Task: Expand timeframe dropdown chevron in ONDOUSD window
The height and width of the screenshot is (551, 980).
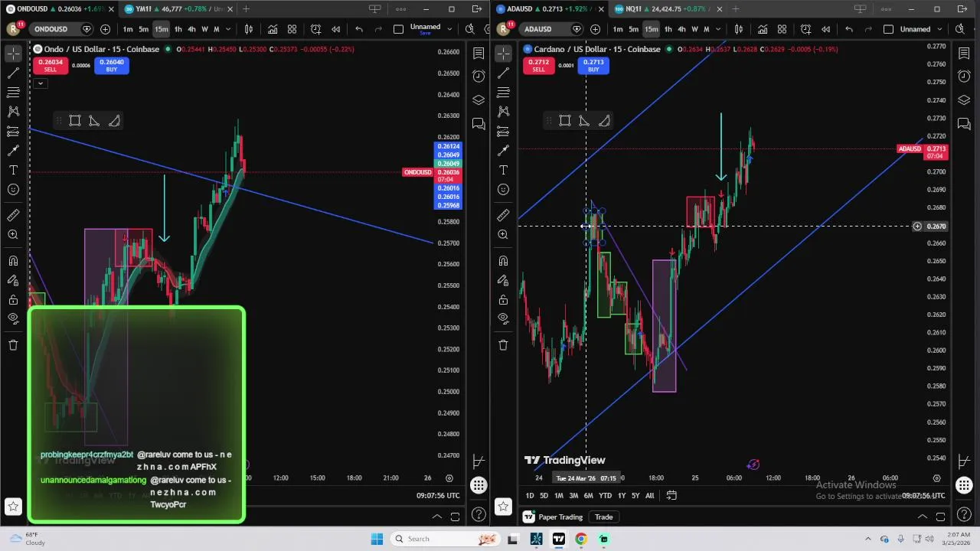Action: point(227,29)
